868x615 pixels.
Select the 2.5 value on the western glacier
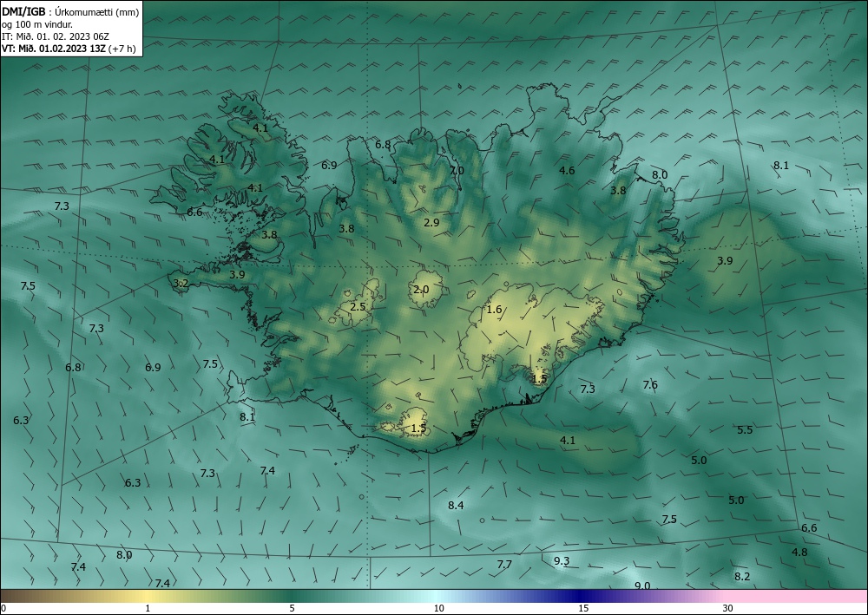pyautogui.click(x=358, y=306)
